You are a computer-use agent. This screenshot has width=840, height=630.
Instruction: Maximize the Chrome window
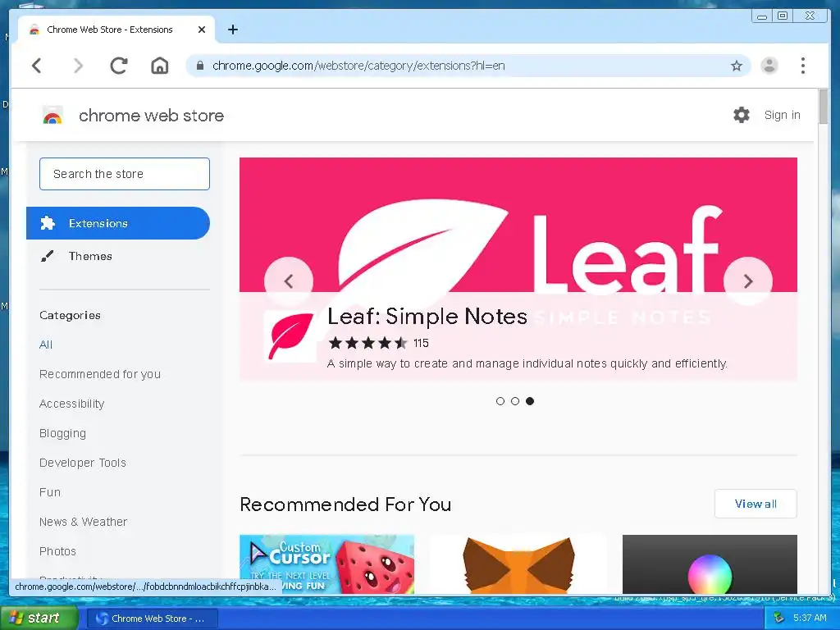pos(782,16)
